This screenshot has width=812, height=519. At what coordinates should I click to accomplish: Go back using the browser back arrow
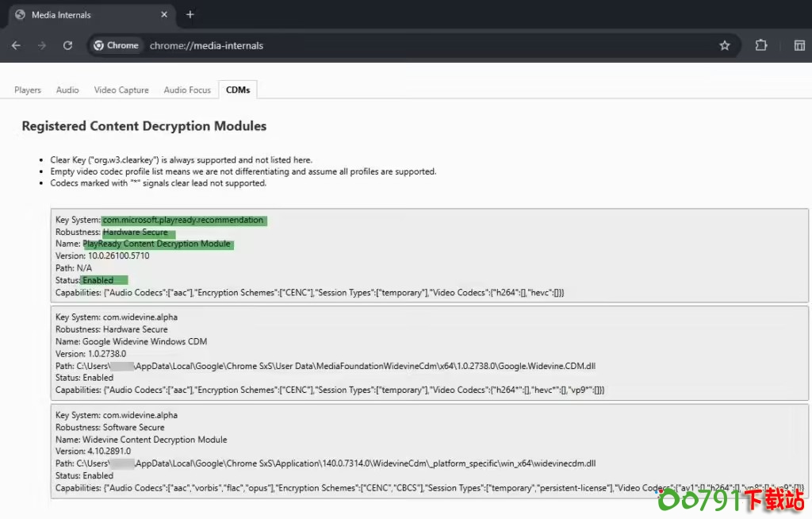[x=16, y=45]
